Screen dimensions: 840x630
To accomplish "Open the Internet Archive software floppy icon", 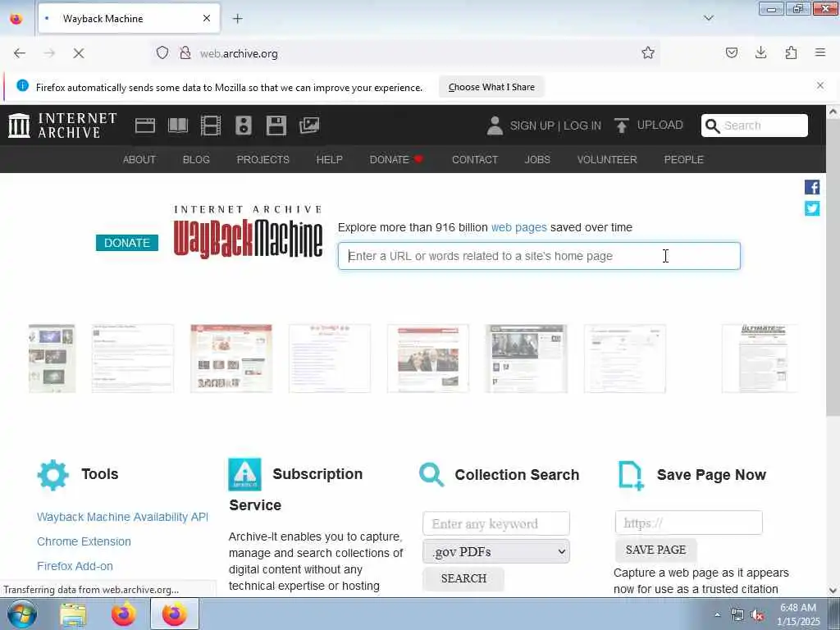I will [x=276, y=126].
